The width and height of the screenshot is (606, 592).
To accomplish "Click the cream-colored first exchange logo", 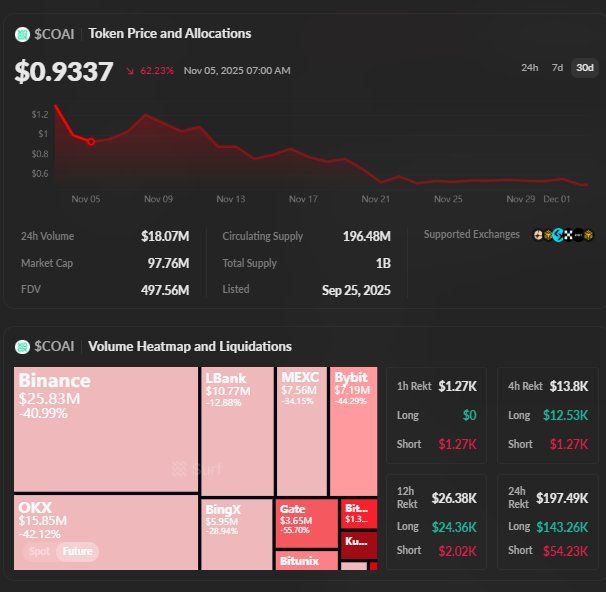I will [x=538, y=235].
